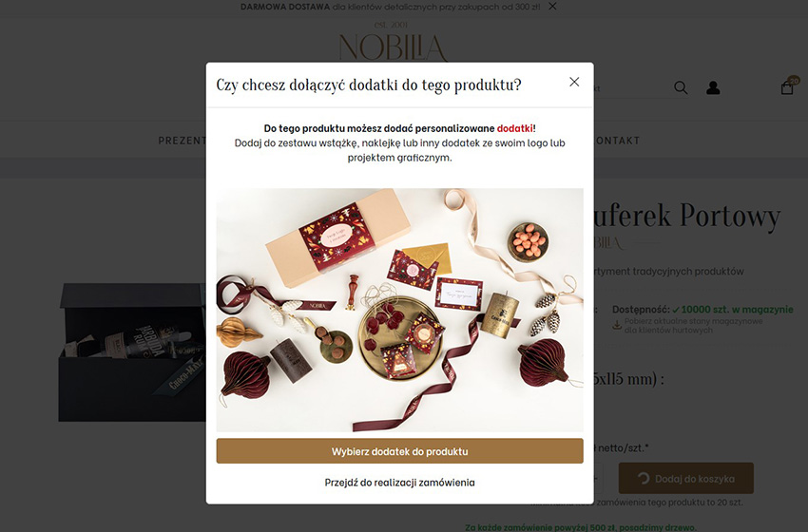808x532 pixels.
Task: Dismiss the free delivery announcement bar
Action: pos(552,7)
